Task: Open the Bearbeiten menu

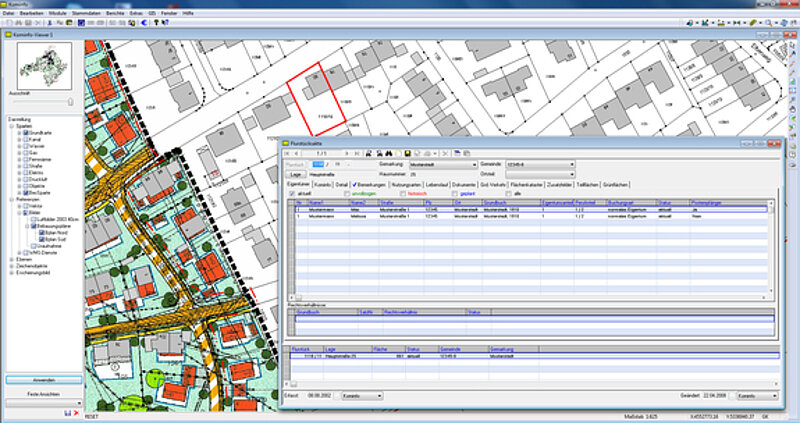Action: coord(31,13)
